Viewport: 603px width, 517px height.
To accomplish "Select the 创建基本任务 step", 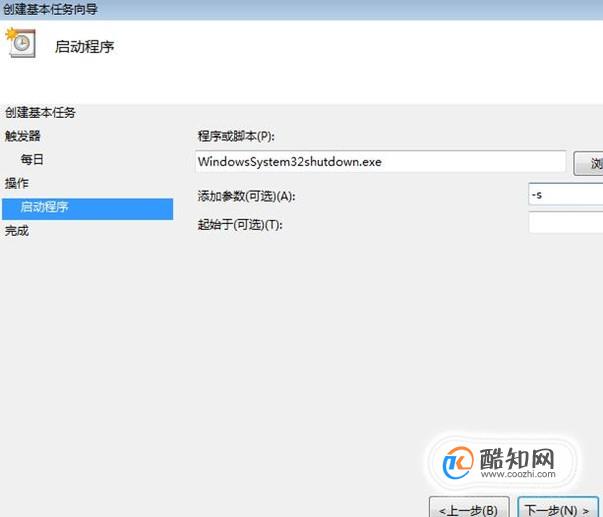I will point(40,113).
